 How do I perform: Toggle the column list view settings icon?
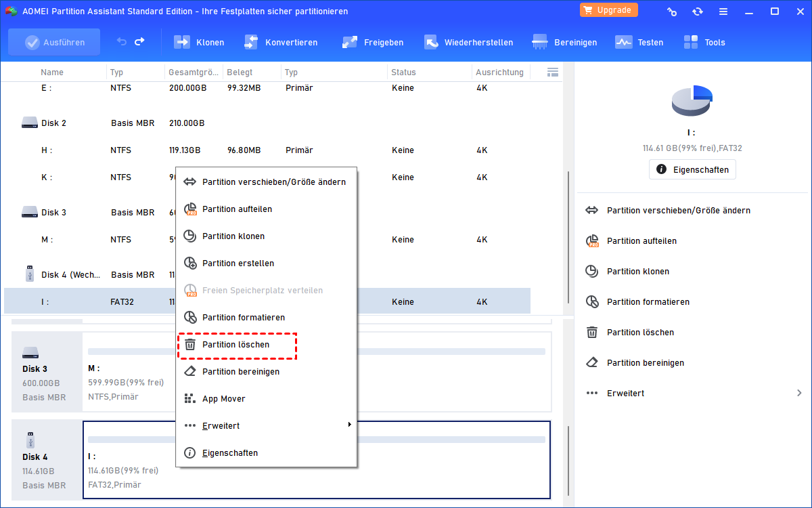[x=552, y=72]
